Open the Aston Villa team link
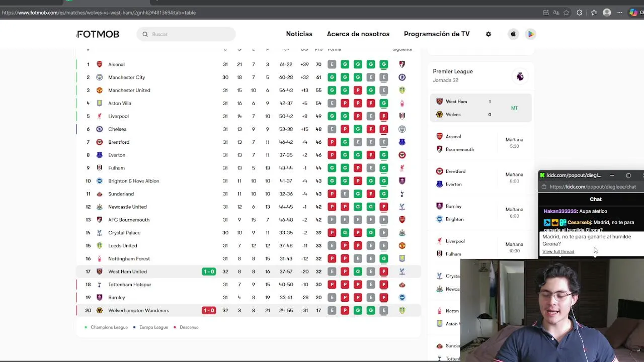 pos(120,104)
